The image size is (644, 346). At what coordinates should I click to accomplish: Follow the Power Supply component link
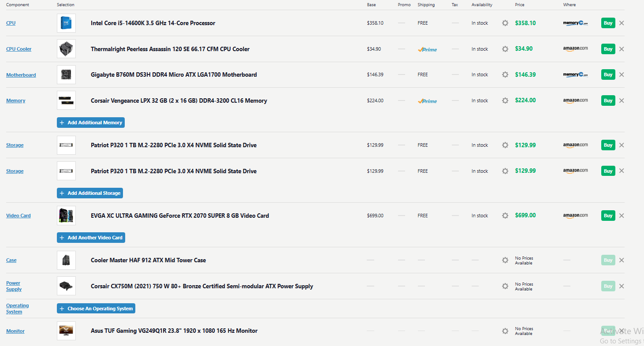point(14,286)
